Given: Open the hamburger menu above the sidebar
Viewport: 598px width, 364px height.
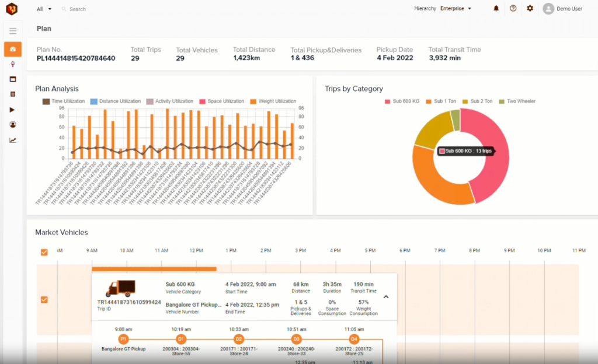Looking at the screenshot, I should tap(12, 32).
